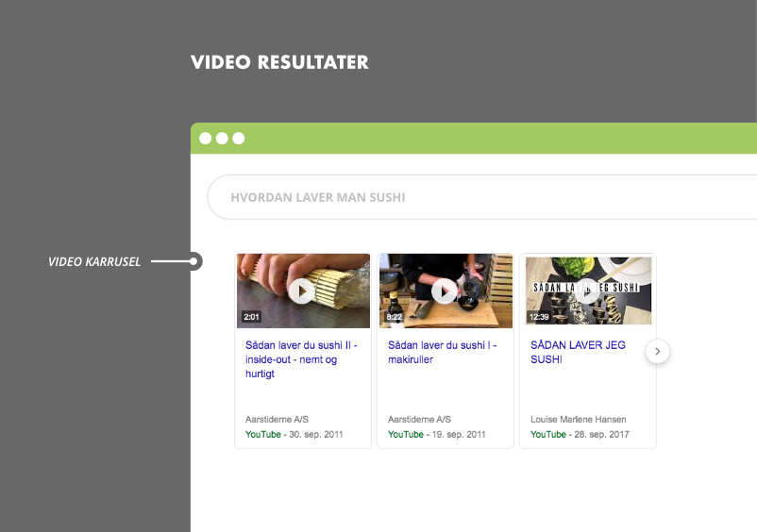757x532 pixels.
Task: Click the 2:01 duration badge
Action: pyautogui.click(x=251, y=317)
